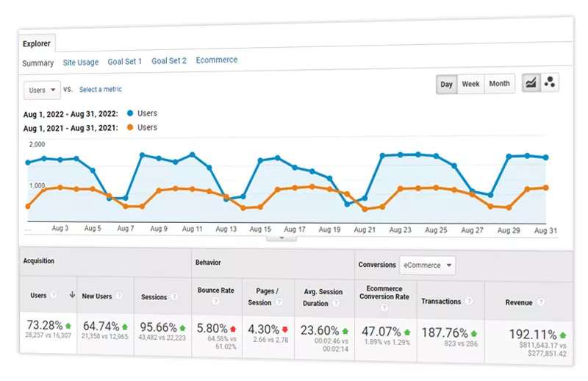This screenshot has height=381, width=588.
Task: Open help icon under Bounce Rate
Action: pos(215,301)
